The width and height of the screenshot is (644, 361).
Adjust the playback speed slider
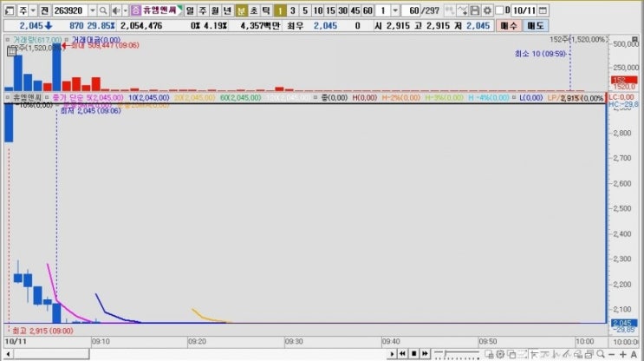(x=457, y=353)
